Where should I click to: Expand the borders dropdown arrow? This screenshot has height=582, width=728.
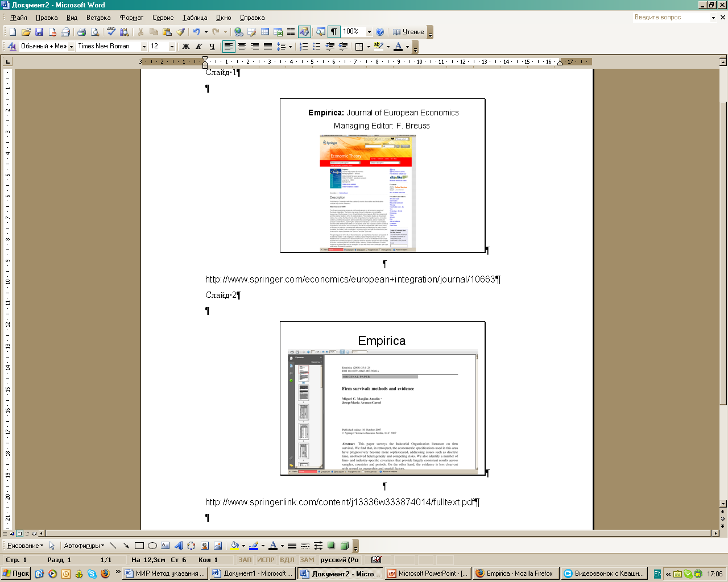(369, 47)
